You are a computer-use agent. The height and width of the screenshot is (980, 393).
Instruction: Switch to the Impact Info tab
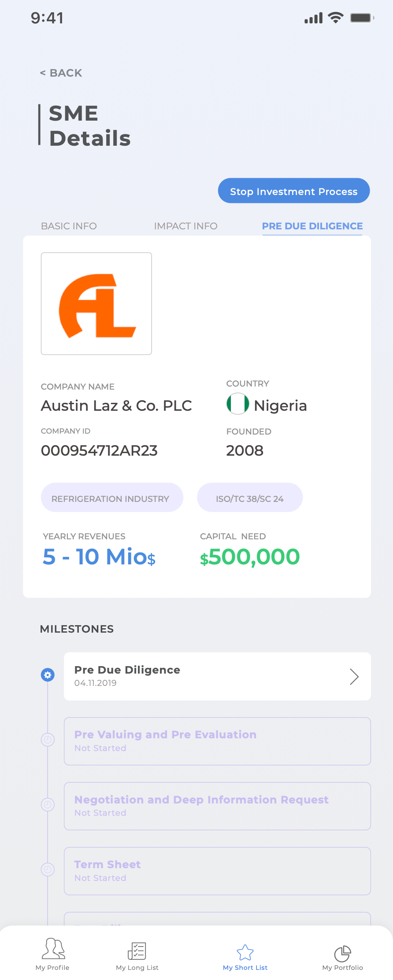coord(185,226)
